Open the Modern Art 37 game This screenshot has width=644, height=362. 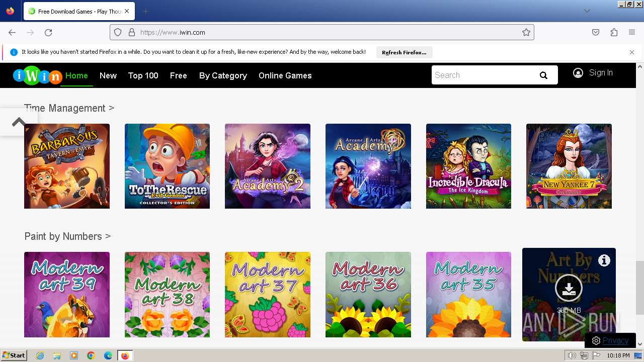[x=268, y=295]
